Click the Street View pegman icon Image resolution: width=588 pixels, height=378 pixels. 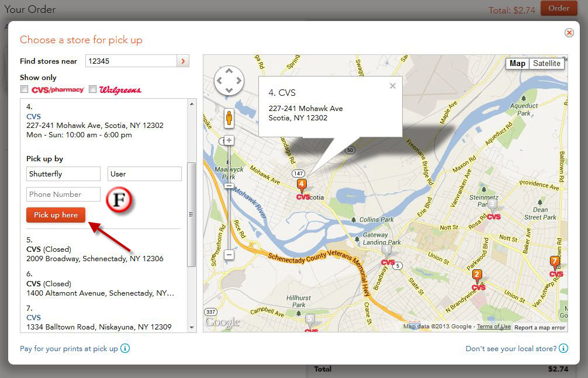229,118
